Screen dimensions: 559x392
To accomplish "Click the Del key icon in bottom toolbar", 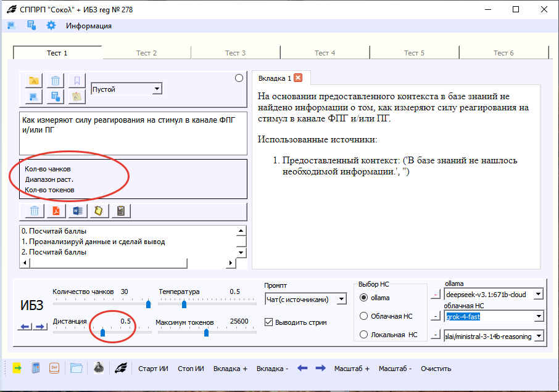I will (54, 369).
